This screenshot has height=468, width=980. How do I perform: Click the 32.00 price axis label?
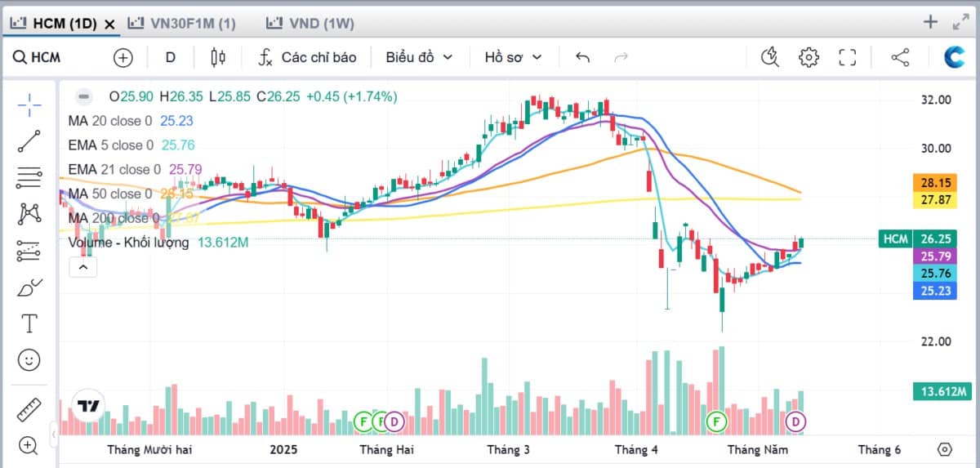click(936, 100)
